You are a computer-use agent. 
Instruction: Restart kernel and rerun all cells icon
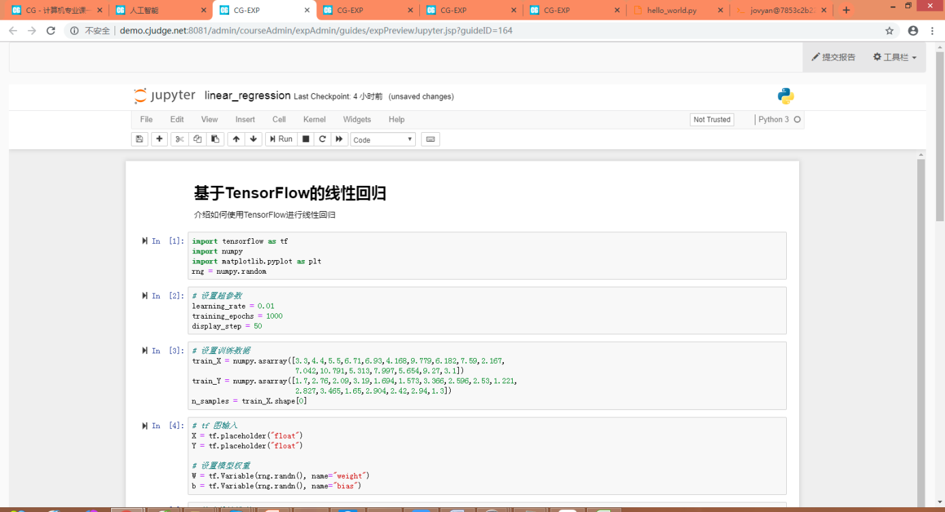(339, 139)
